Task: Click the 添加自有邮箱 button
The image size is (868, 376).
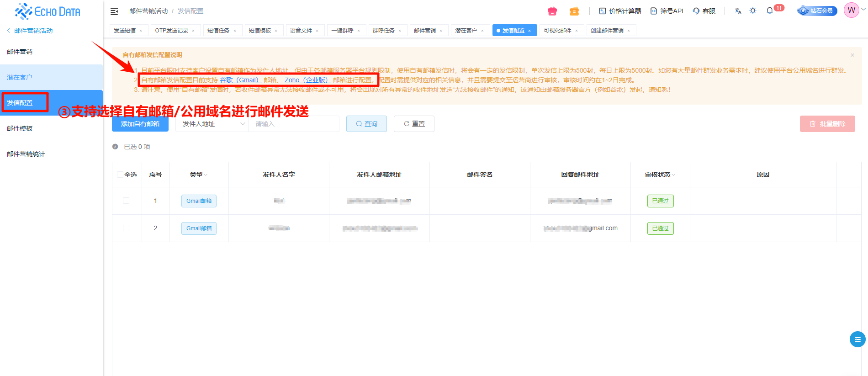Action: [x=140, y=124]
